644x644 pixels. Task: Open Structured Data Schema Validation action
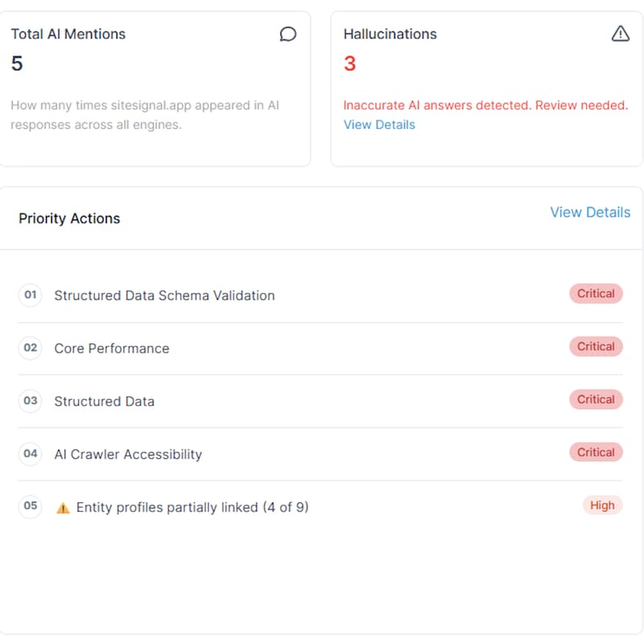coord(164,295)
